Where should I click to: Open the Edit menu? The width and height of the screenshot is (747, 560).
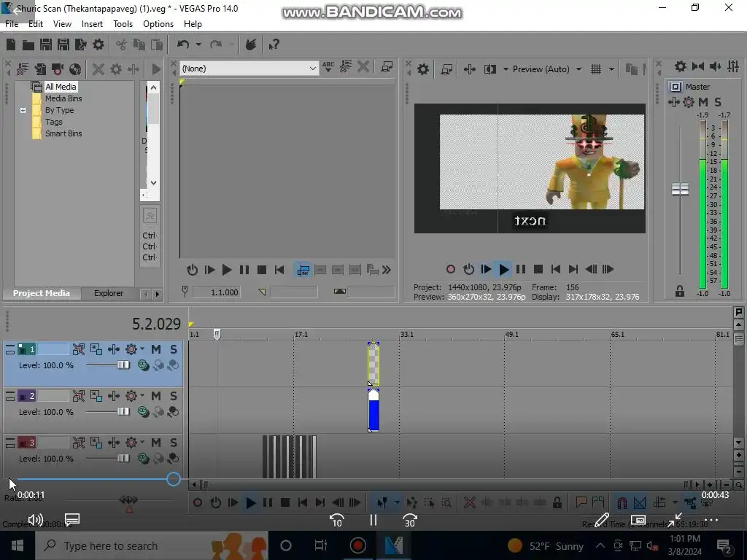(36, 24)
